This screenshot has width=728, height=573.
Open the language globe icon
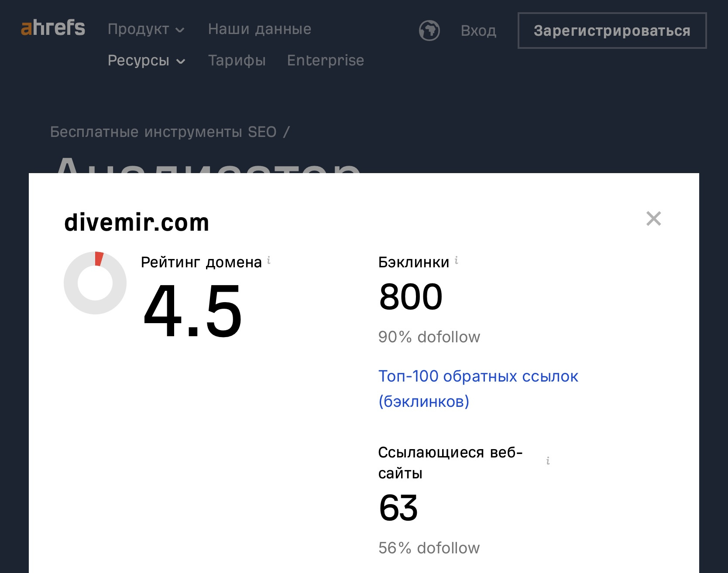pos(429,31)
